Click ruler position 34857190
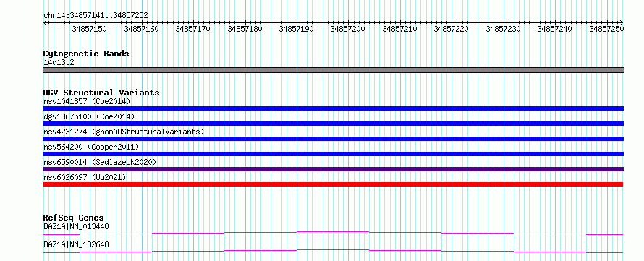Screen dimensions: 644x261 (296, 29)
